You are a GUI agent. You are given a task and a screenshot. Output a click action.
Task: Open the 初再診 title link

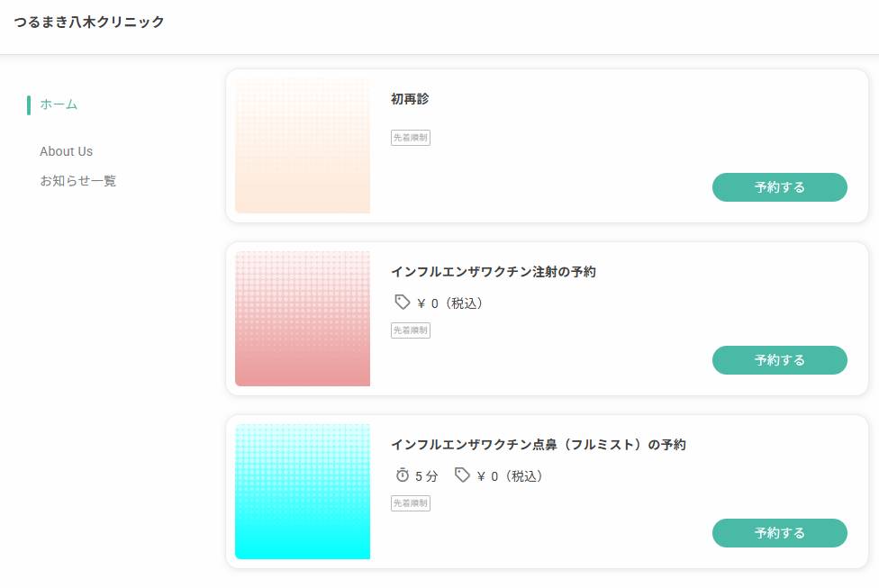click(x=410, y=99)
